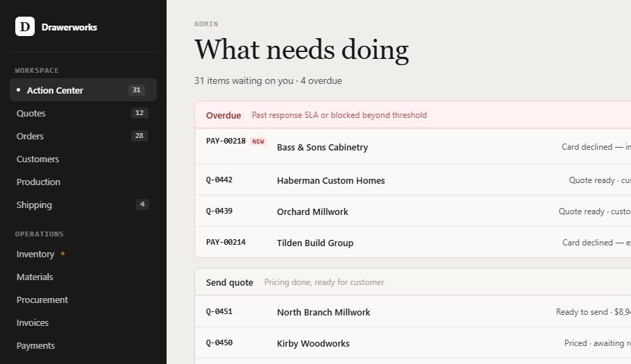Click Quote ready text on Orchard Millwork row

pos(595,211)
